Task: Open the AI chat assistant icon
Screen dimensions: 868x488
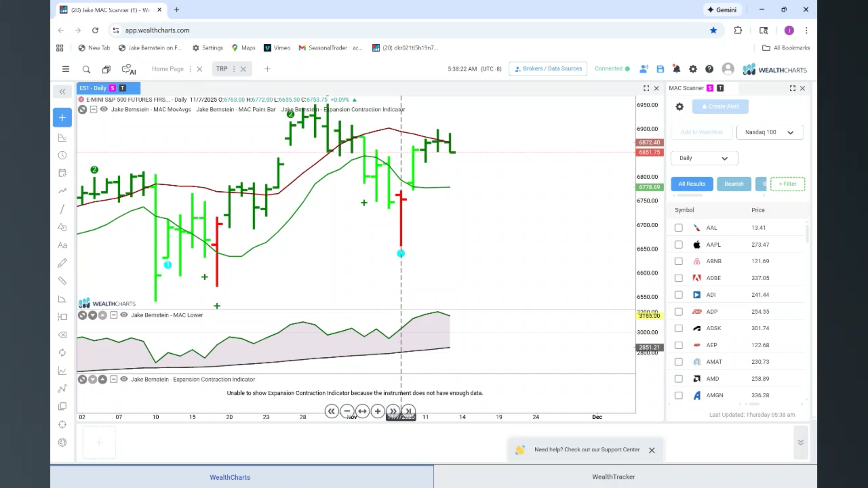Action: tap(129, 70)
